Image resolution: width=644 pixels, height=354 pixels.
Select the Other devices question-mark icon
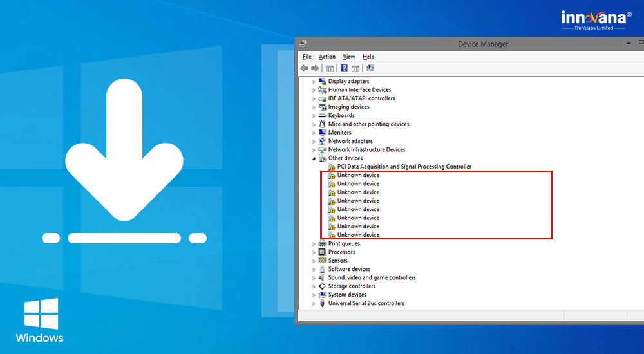click(323, 158)
